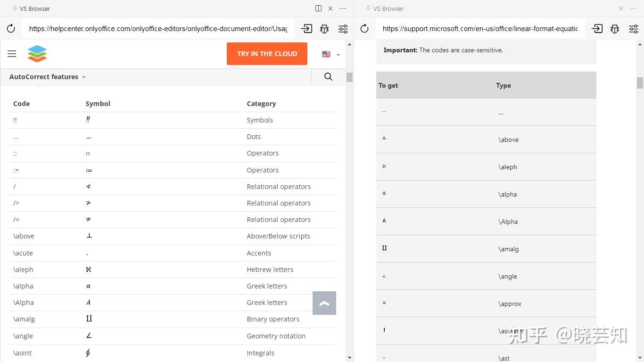Viewport: 644px width, 362px height.
Task: Click the Binary operators category cell
Action: tap(273, 319)
